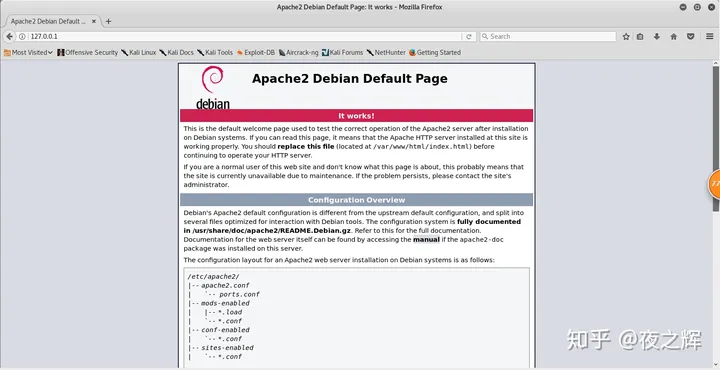
Task: Open the Exploit-DB bookmark
Action: point(256,52)
